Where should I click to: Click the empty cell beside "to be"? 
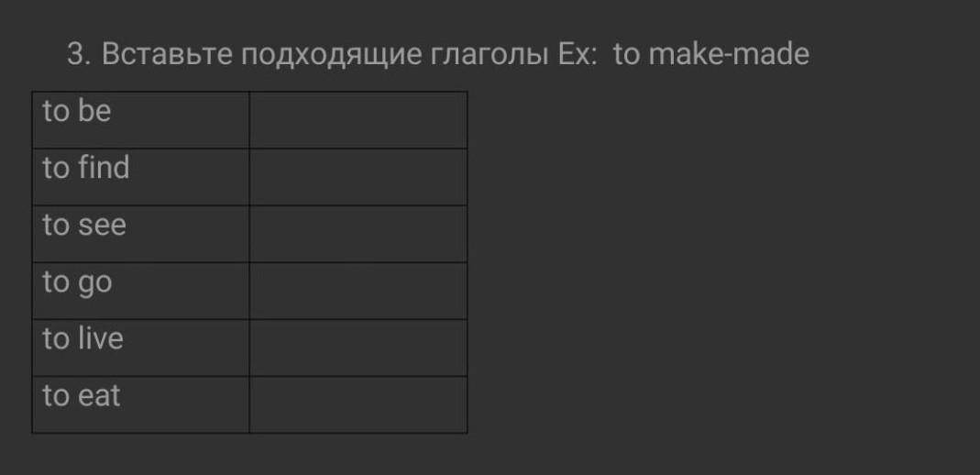(x=358, y=120)
